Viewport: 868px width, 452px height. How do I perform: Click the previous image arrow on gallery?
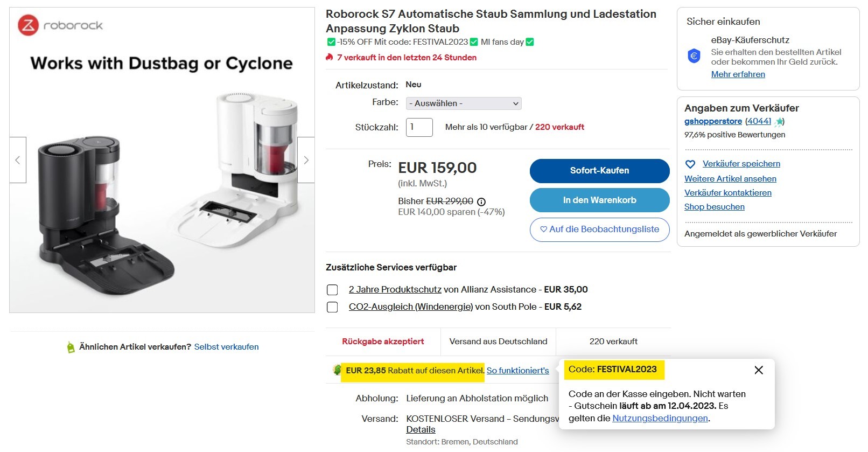18,160
